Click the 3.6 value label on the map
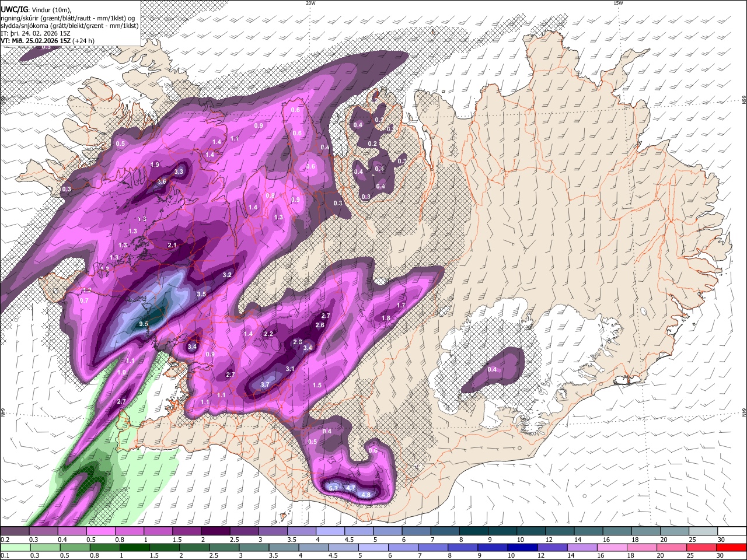The height and width of the screenshot is (560, 747). (x=162, y=182)
